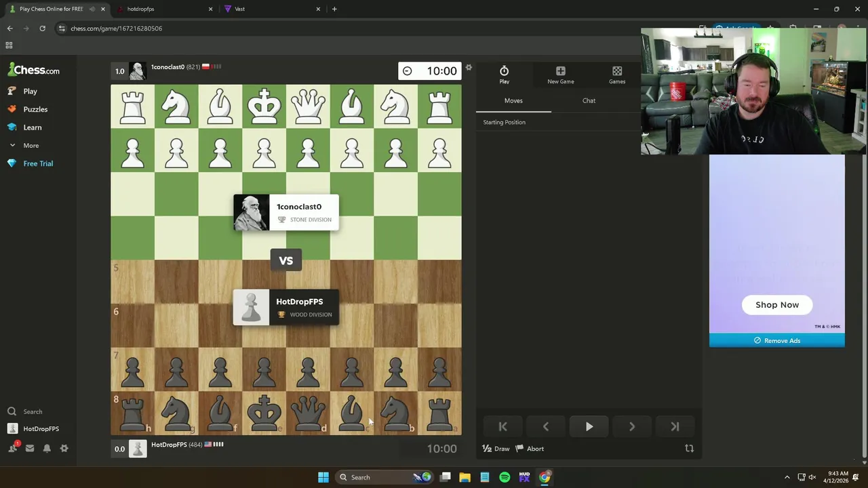Viewport: 868px width, 488px height.
Task: Click the sidebar Search field
Action: (x=33, y=411)
